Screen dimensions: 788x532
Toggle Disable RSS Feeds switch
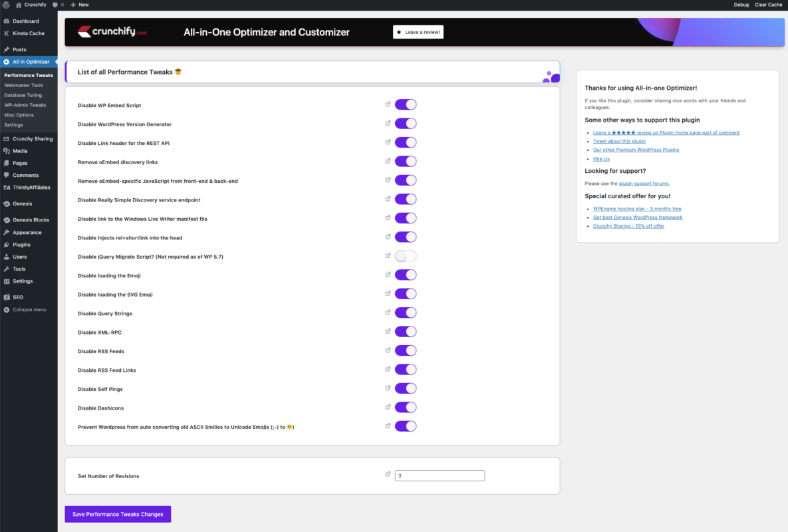coord(406,350)
